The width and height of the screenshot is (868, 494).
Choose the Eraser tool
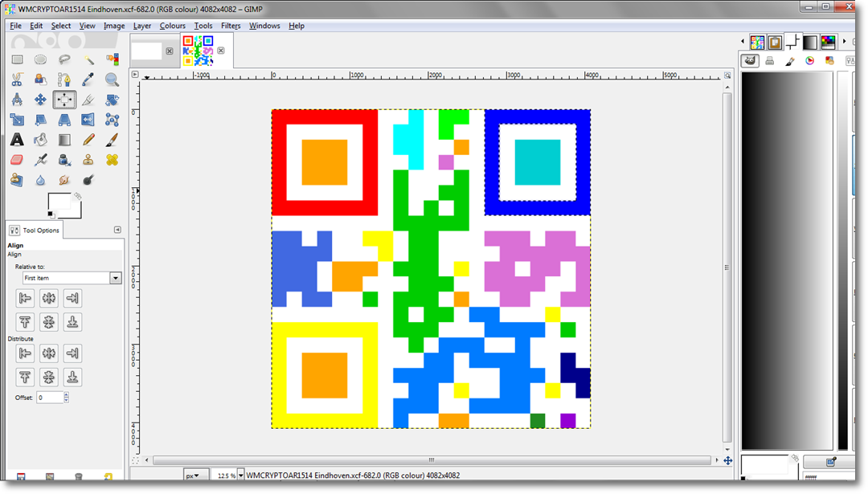point(17,160)
